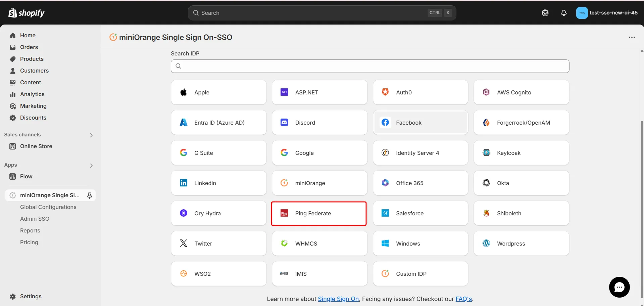Follow the FAQ's link

click(x=464, y=299)
